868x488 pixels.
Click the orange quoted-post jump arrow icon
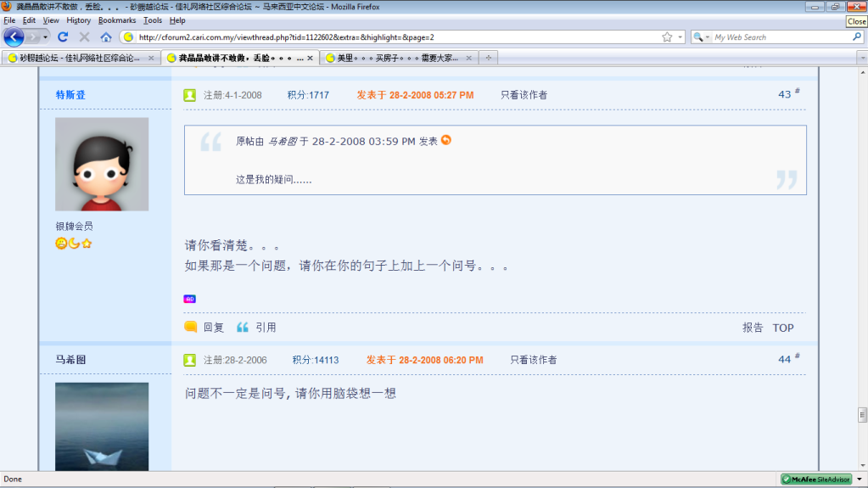point(446,140)
